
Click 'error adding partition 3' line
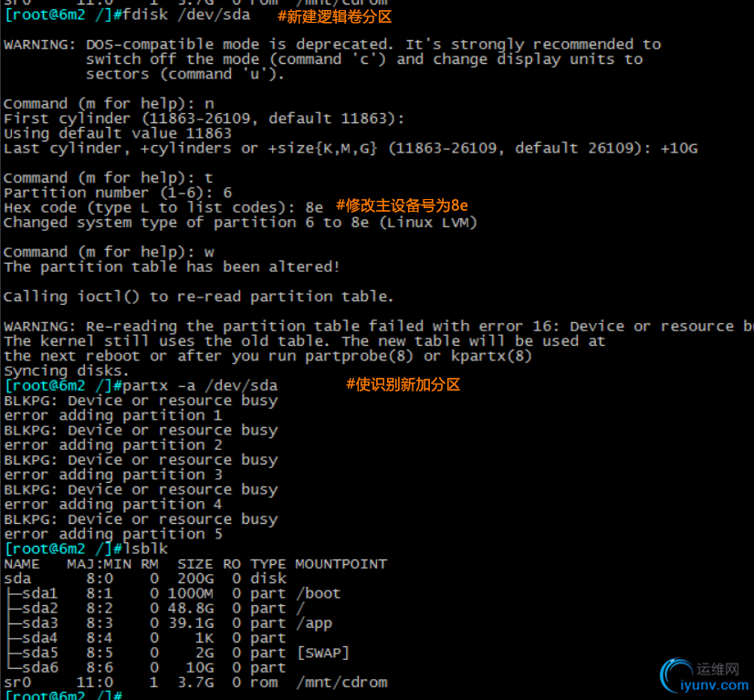click(113, 475)
